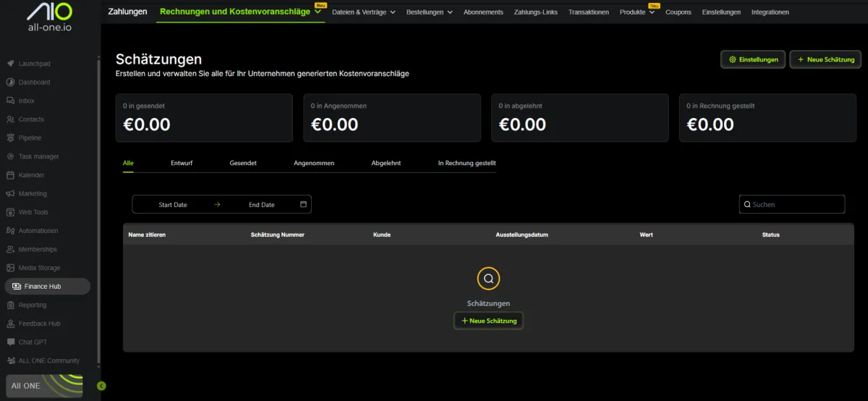
Task: Switch to the Entwurf tab
Action: [182, 164]
